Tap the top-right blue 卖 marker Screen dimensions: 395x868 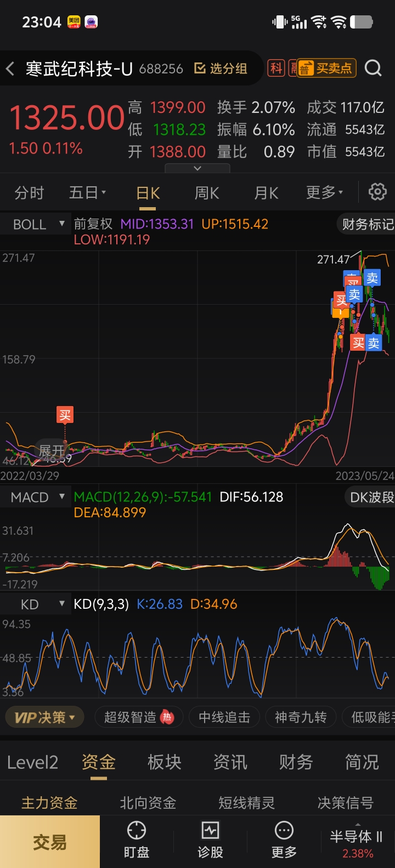[372, 278]
